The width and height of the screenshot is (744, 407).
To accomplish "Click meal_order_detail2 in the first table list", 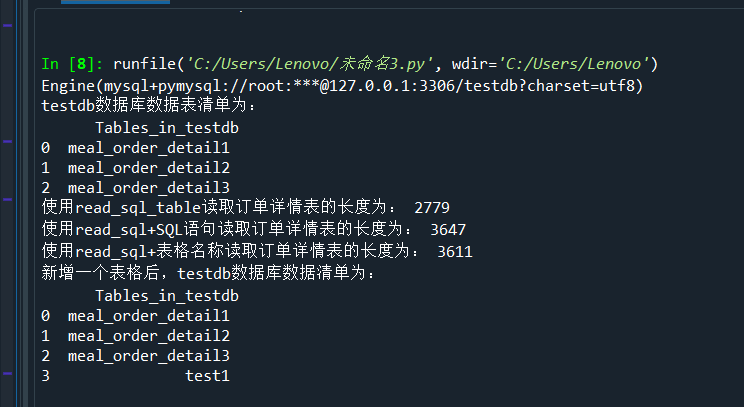I will 149,167.
